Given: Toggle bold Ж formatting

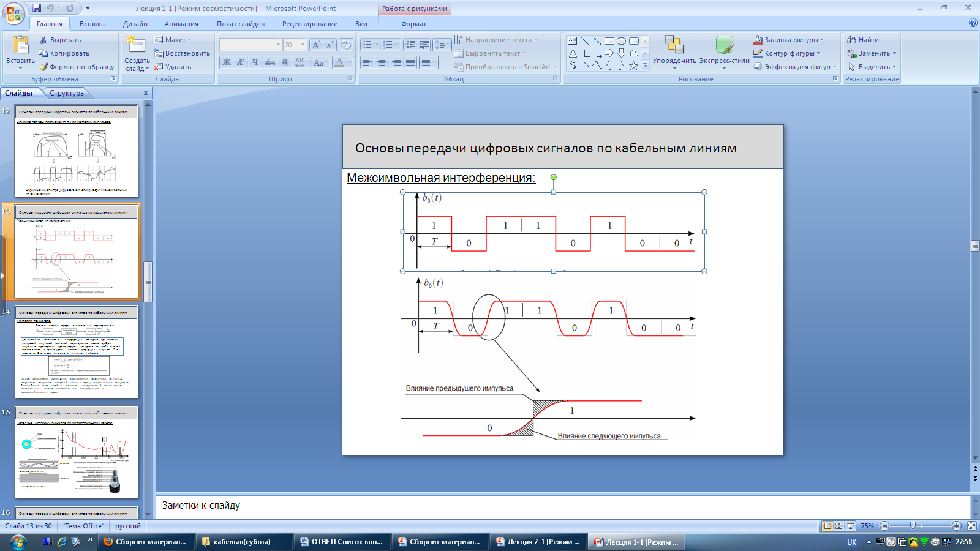Looking at the screenshot, I should pyautogui.click(x=227, y=62).
